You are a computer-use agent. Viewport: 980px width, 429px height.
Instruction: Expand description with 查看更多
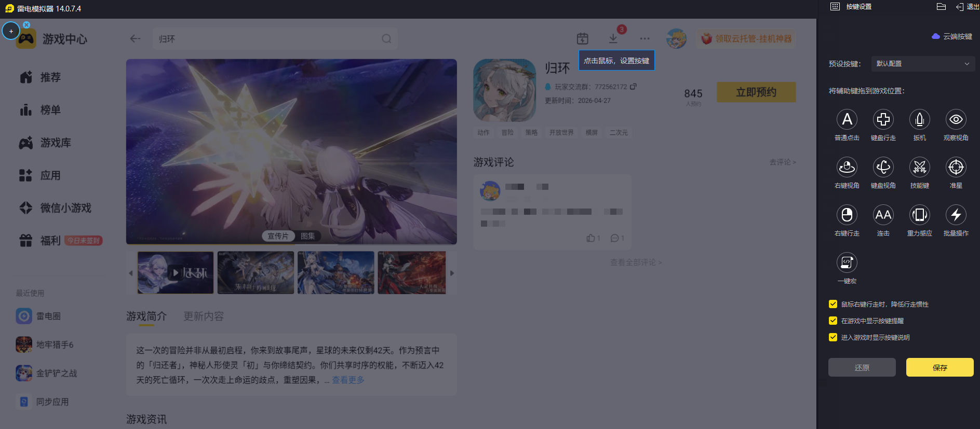(x=348, y=380)
